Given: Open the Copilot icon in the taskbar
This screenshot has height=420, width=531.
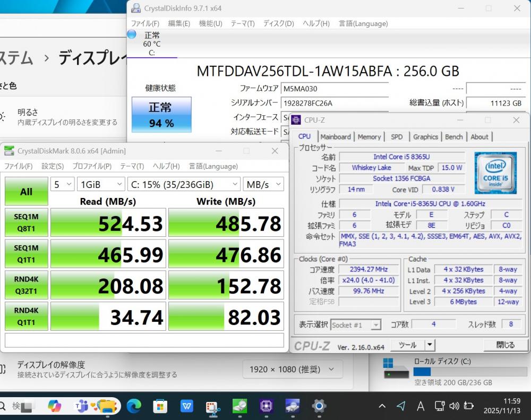Looking at the screenshot, I should 54,406.
